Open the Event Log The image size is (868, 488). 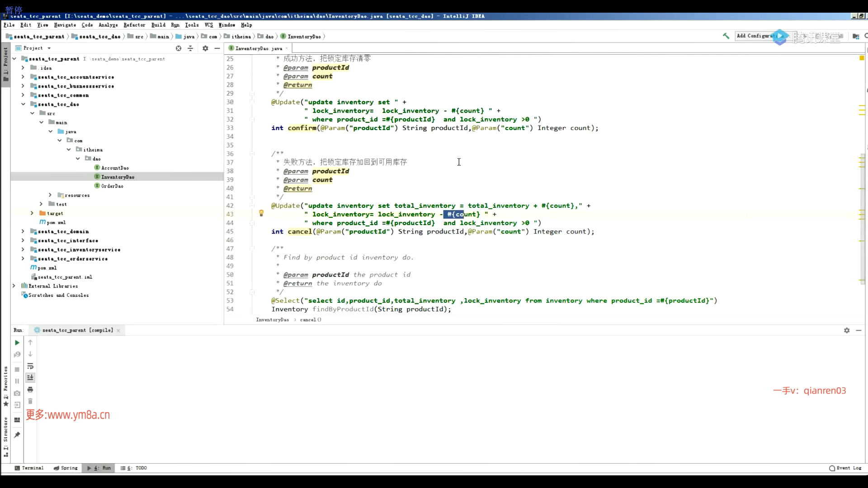[845, 468]
